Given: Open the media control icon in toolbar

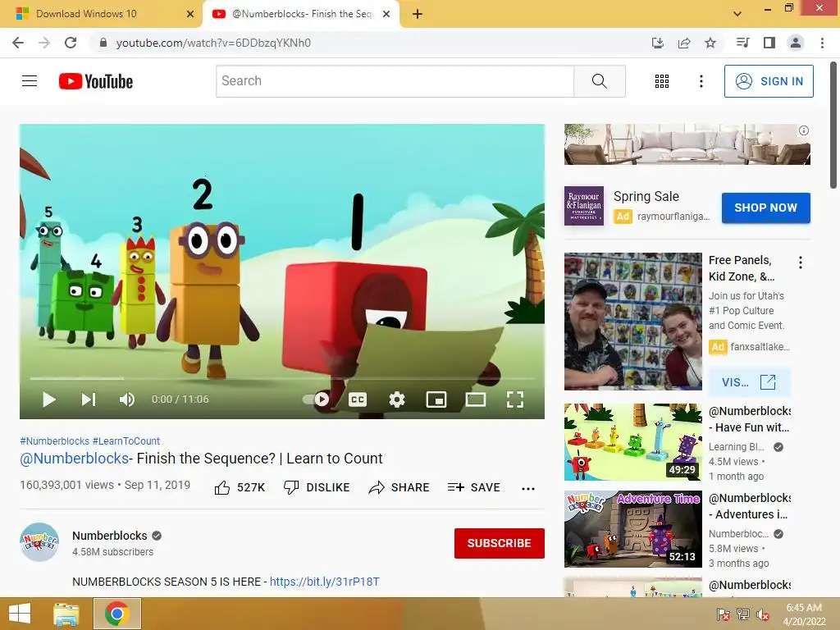Looking at the screenshot, I should (x=743, y=43).
